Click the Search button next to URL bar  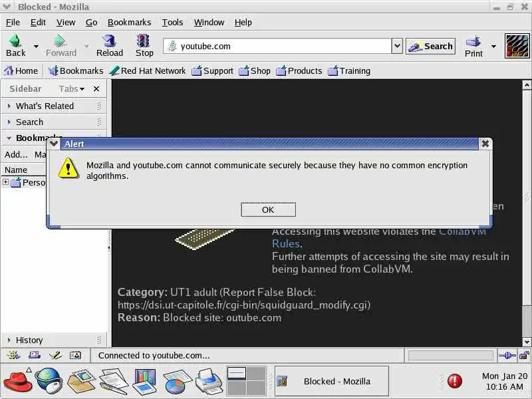(x=430, y=46)
